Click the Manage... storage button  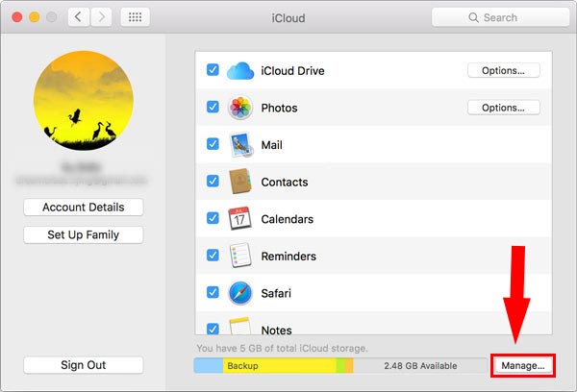(523, 365)
